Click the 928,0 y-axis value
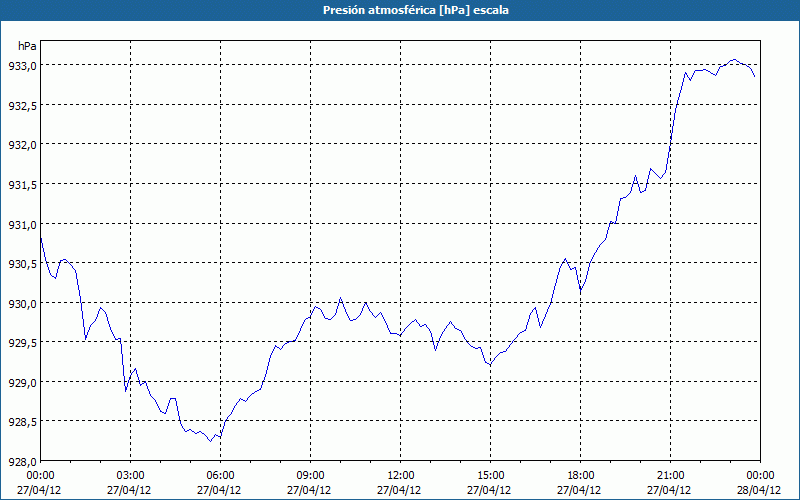This screenshot has height=500, width=800. click(22, 461)
